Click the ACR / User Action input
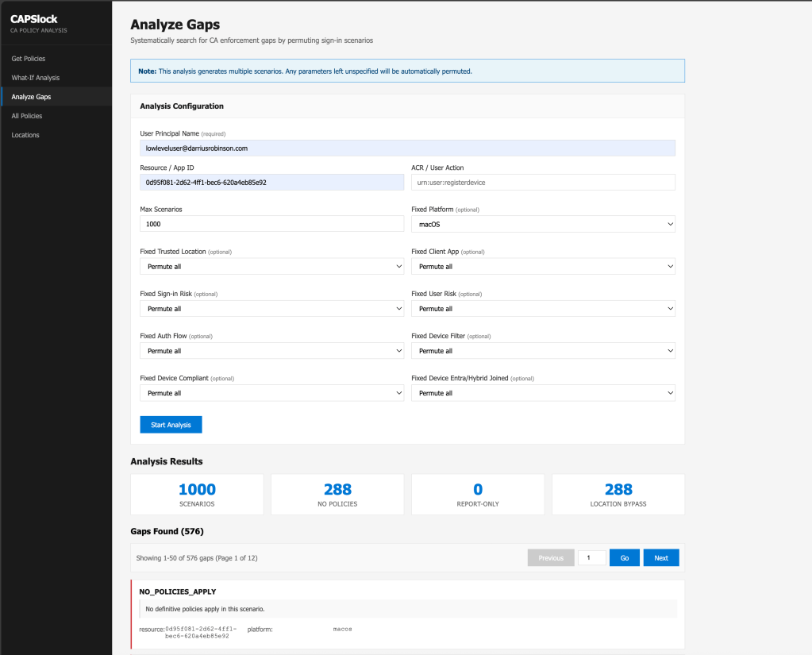 coord(543,183)
